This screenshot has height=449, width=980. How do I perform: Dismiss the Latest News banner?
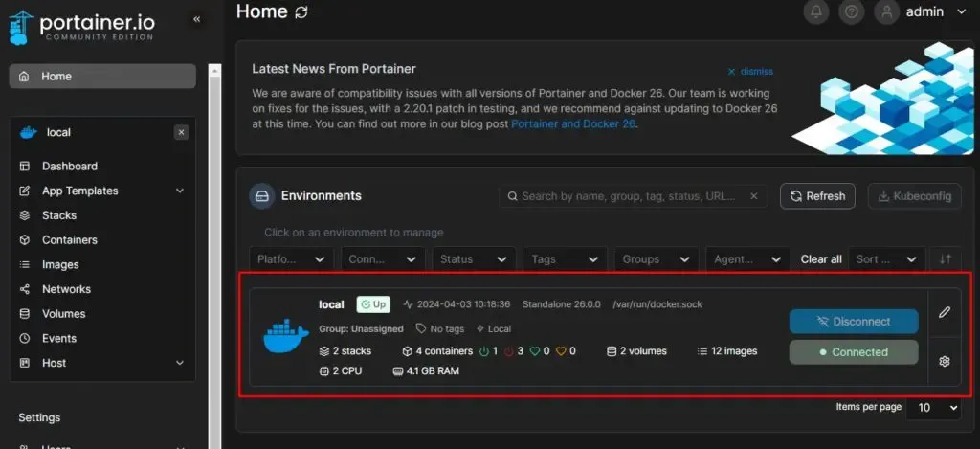pos(750,71)
